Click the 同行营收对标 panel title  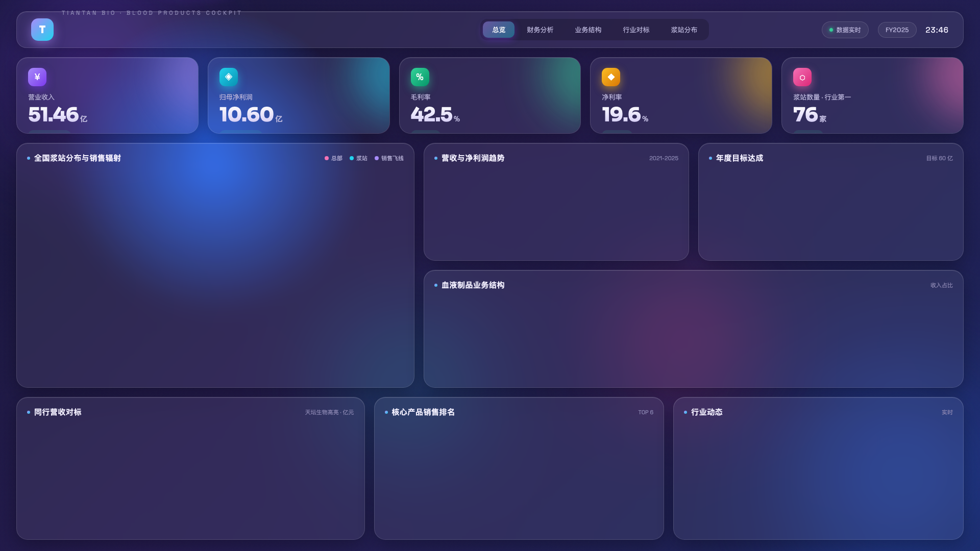(58, 412)
